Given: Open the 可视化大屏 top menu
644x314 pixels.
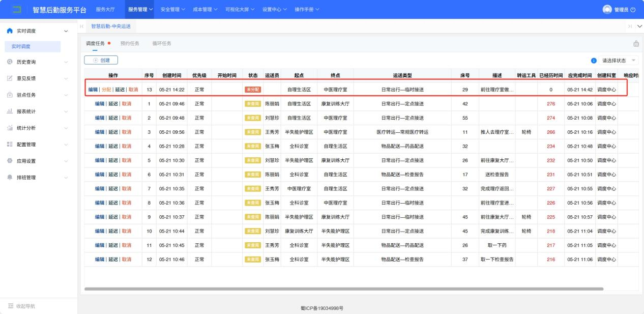Looking at the screenshot, I should coord(240,10).
